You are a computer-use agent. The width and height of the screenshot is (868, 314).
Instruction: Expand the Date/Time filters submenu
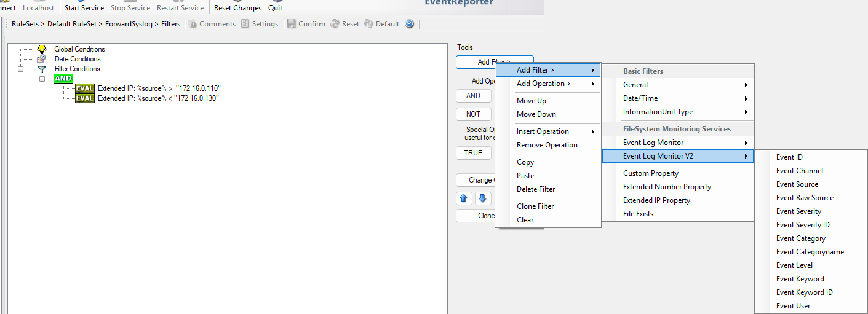[678, 98]
